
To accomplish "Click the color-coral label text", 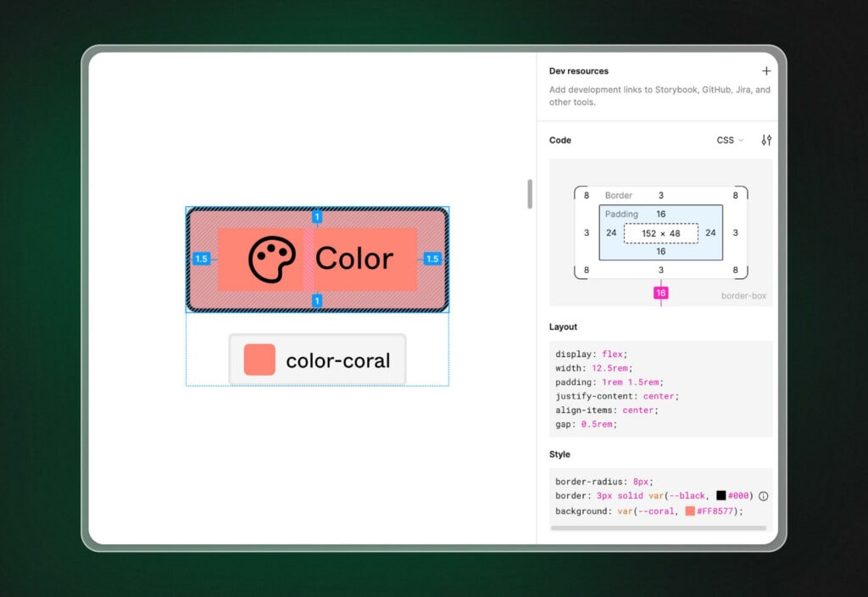I will [339, 360].
